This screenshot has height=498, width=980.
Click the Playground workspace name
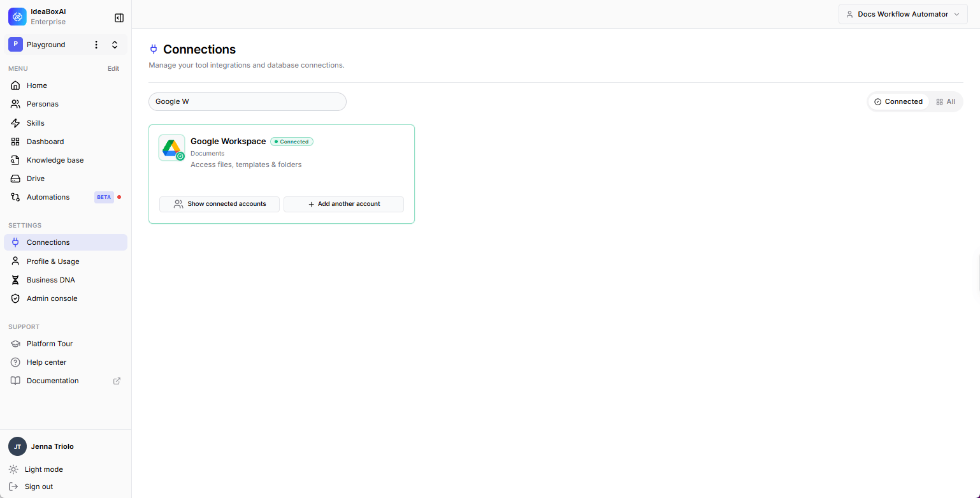click(x=46, y=45)
